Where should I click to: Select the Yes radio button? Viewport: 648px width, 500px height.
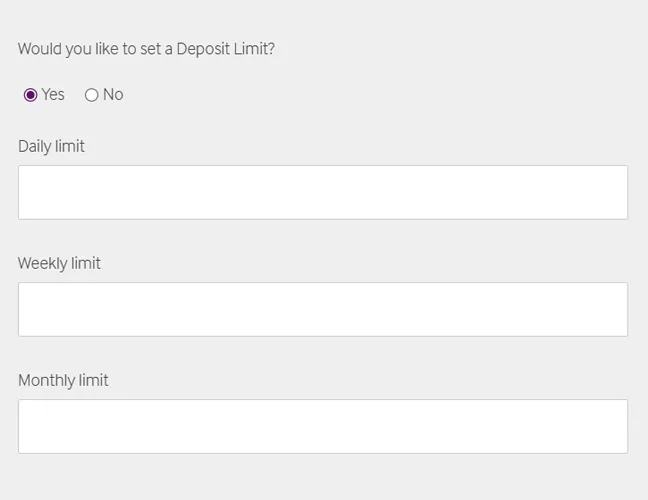click(30, 95)
